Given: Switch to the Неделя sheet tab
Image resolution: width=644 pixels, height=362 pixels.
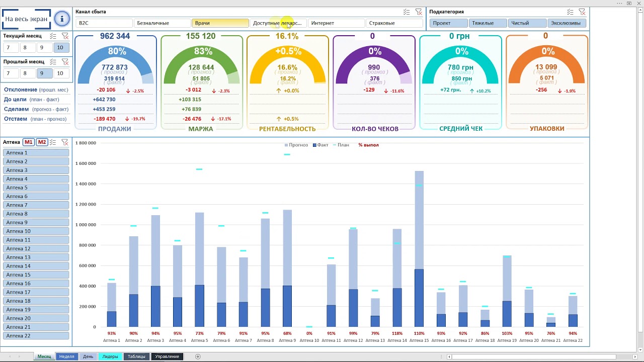Looking at the screenshot, I should tap(67, 356).
